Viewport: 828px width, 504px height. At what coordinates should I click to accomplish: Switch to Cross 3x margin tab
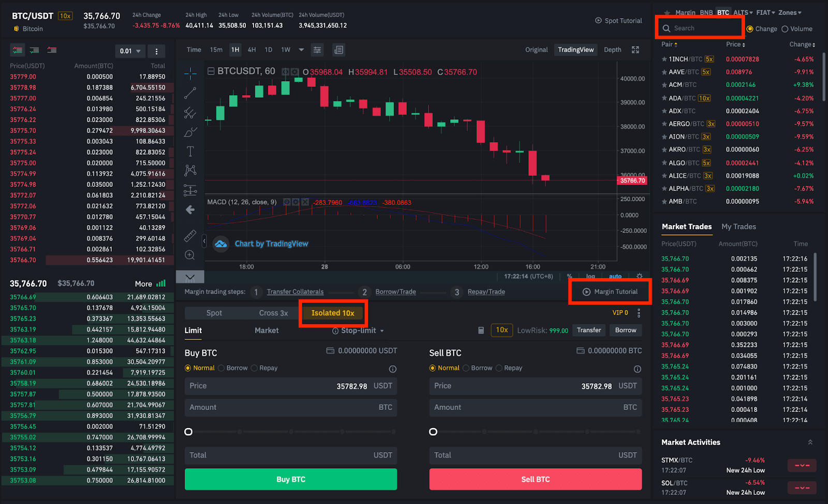pyautogui.click(x=273, y=313)
